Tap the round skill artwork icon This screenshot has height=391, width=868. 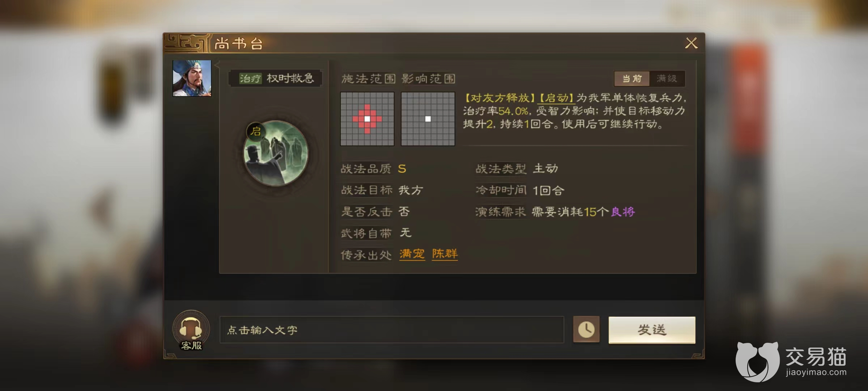point(276,154)
